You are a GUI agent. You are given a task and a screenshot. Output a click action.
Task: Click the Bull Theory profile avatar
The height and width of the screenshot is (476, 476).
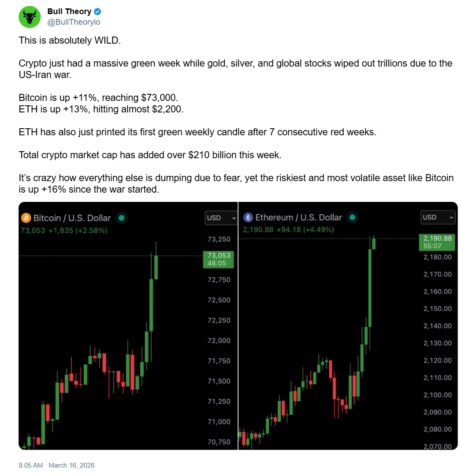[30, 17]
